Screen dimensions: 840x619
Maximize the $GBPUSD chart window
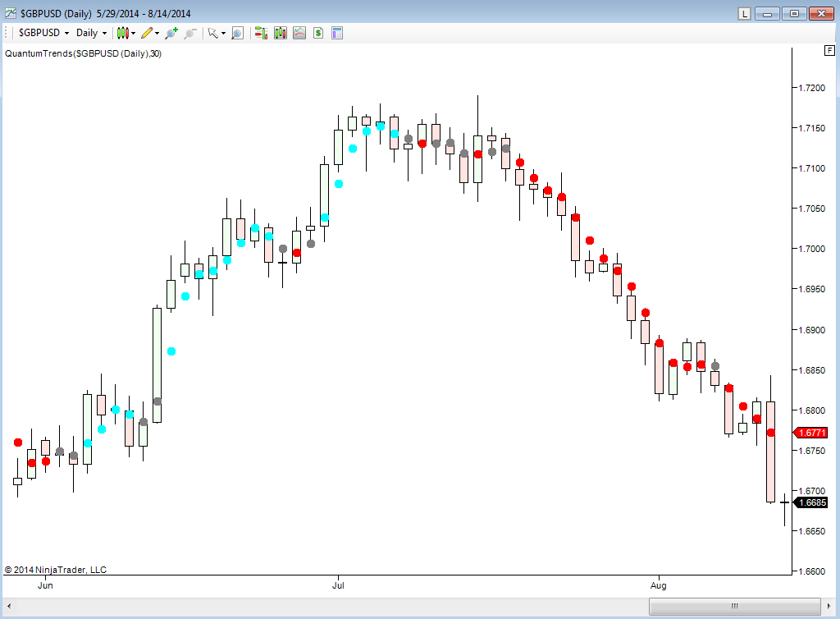[794, 14]
